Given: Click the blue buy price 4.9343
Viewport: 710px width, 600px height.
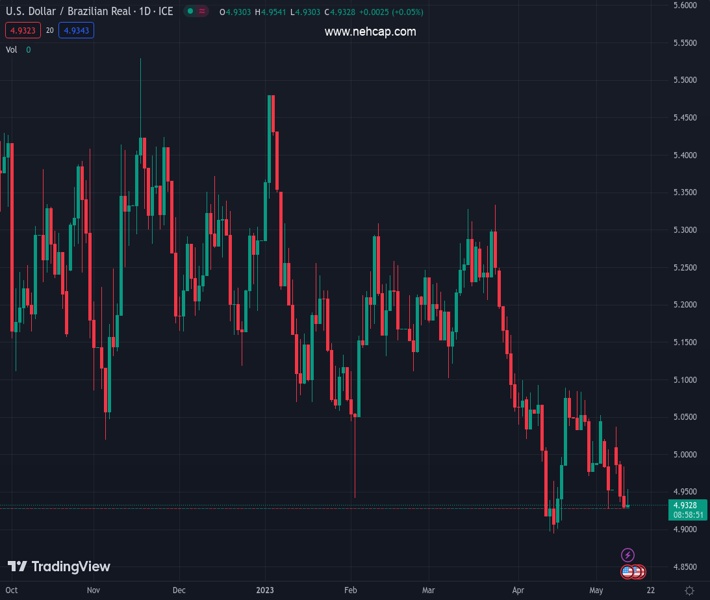Looking at the screenshot, I should 77,31.
